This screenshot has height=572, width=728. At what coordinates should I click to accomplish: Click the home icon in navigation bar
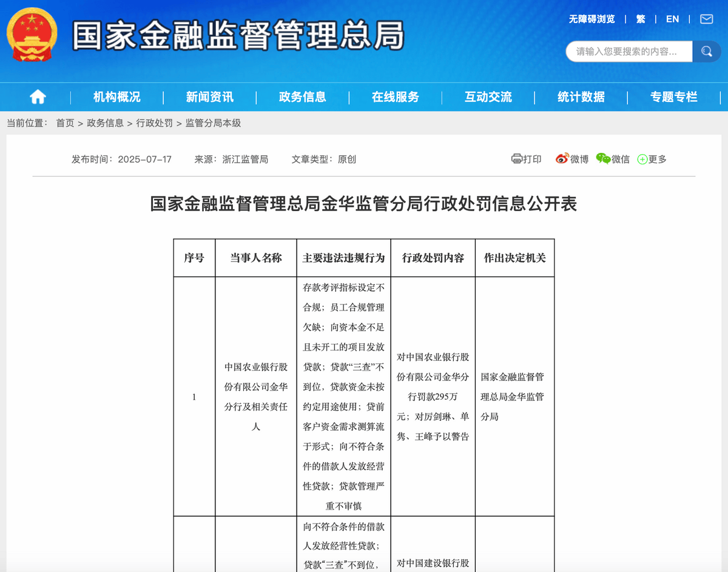point(38,97)
